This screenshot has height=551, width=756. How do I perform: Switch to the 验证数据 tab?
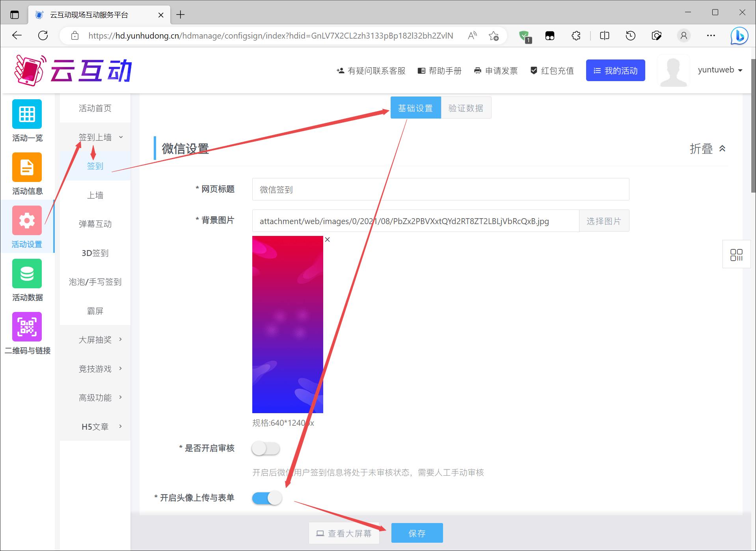pos(466,108)
